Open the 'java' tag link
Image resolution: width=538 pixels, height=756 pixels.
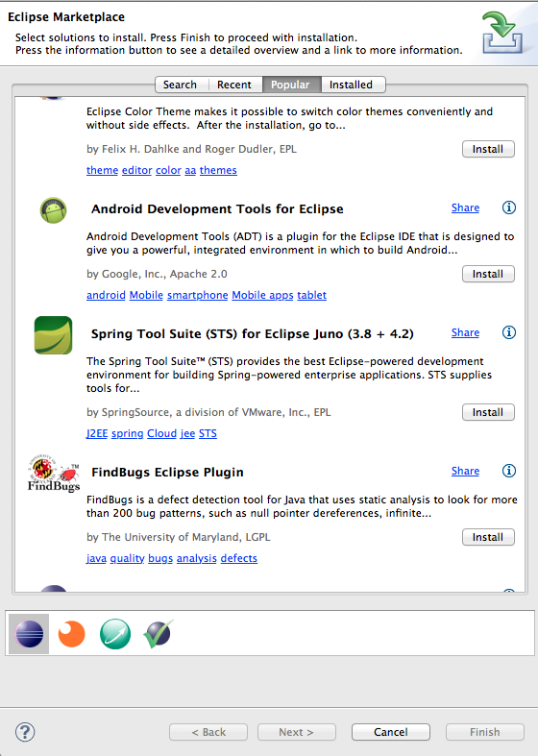96,558
